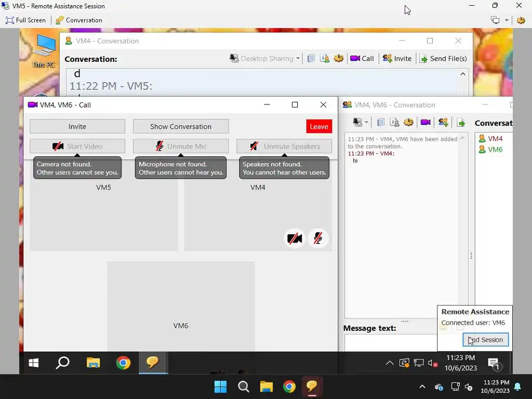532x399 pixels.
Task: Open Chrome on remote taskbar
Action: (x=123, y=363)
